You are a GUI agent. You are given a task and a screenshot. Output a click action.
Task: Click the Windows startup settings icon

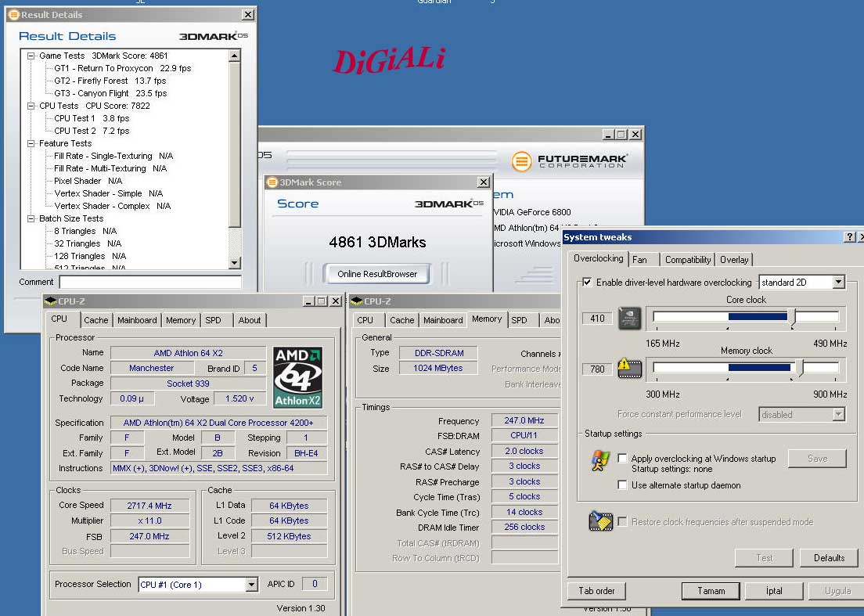600,460
